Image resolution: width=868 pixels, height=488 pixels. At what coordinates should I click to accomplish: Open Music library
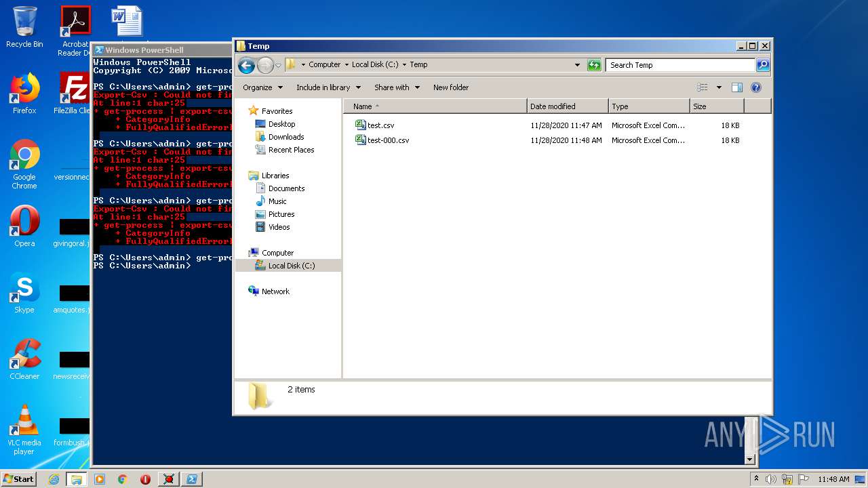pos(271,201)
